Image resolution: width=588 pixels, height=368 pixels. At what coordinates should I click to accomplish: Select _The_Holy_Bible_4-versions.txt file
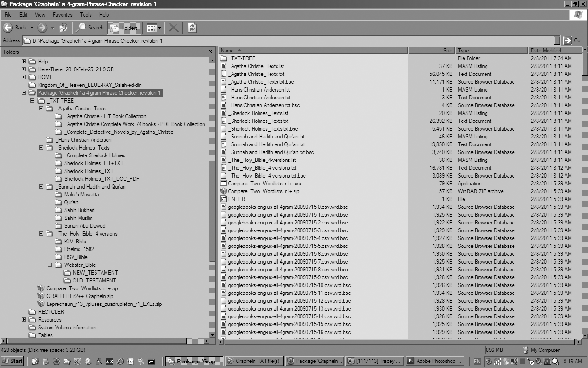262,167
